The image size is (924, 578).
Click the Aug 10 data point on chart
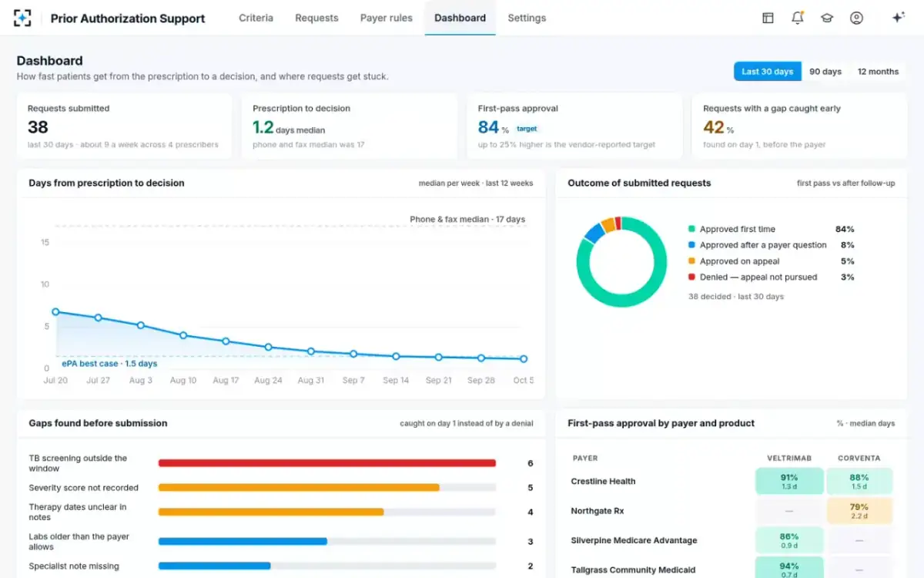click(x=183, y=335)
